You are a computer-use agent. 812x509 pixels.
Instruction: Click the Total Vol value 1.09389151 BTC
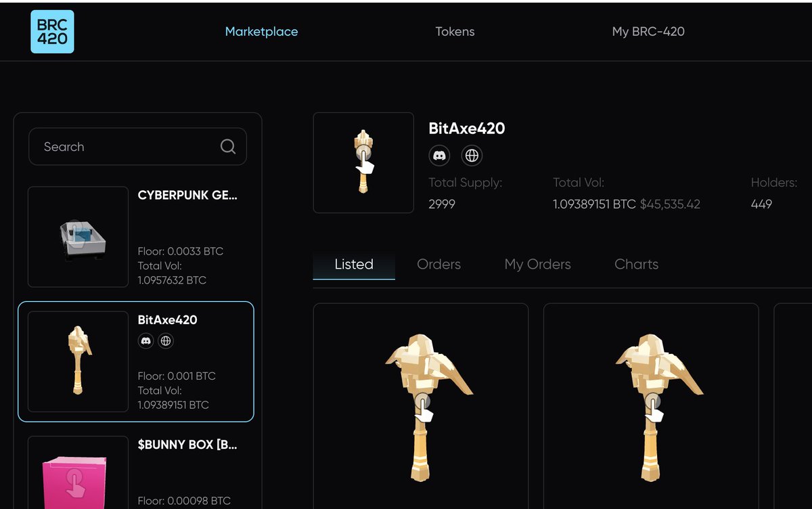point(595,204)
